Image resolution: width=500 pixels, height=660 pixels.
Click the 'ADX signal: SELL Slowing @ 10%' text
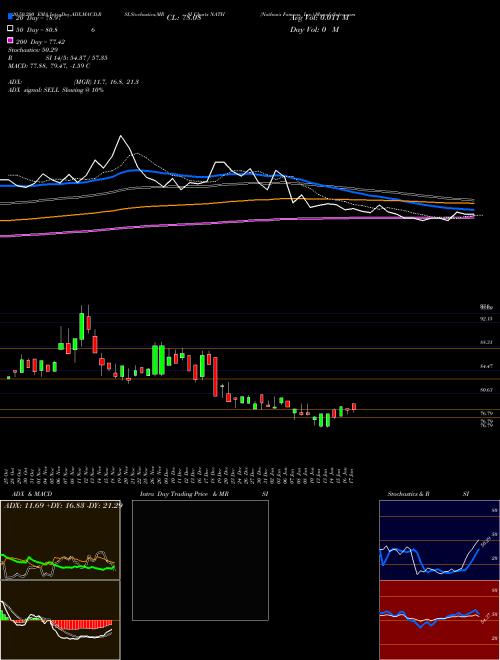(x=56, y=90)
